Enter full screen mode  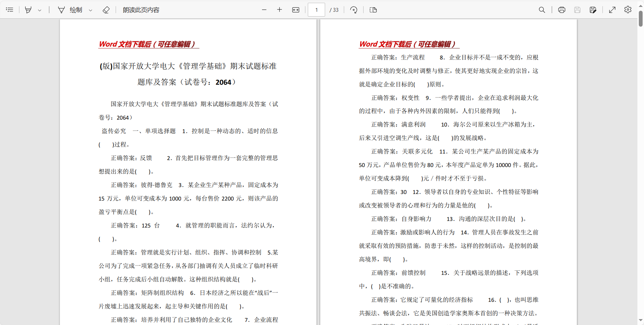coord(612,10)
